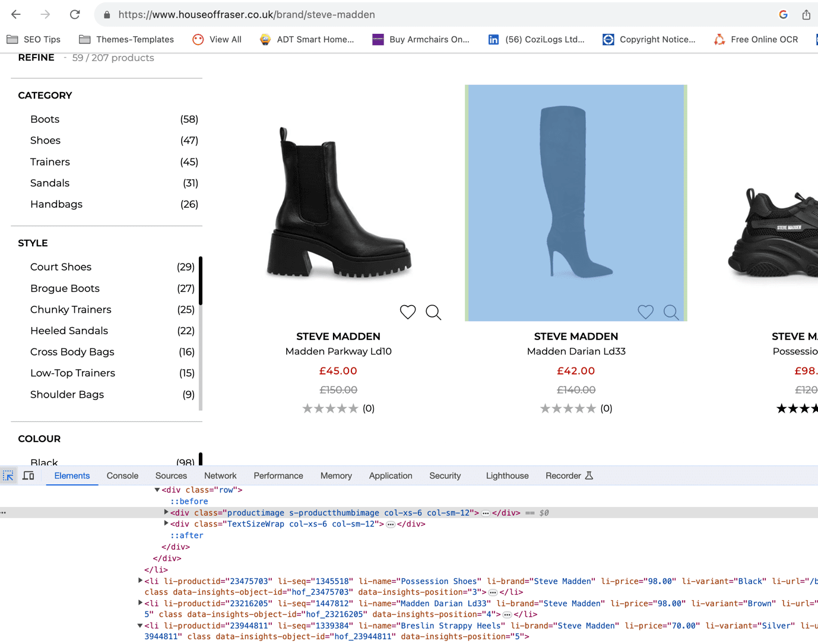Viewport: 818px width, 644px height.
Task: Reload the House of Fraser page
Action: (x=75, y=14)
